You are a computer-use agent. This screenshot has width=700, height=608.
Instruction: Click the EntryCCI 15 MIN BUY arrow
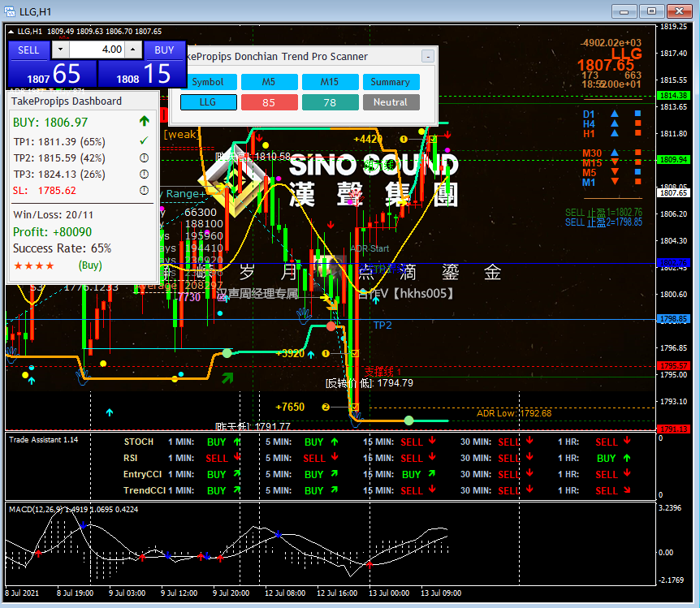click(x=432, y=473)
